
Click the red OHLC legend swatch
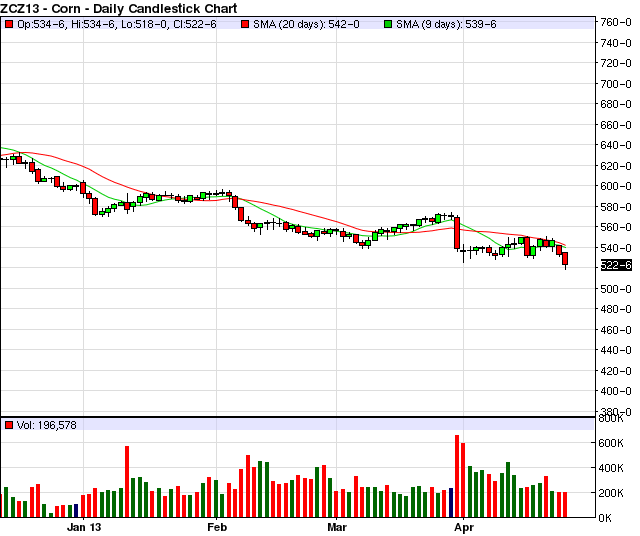[9, 24]
